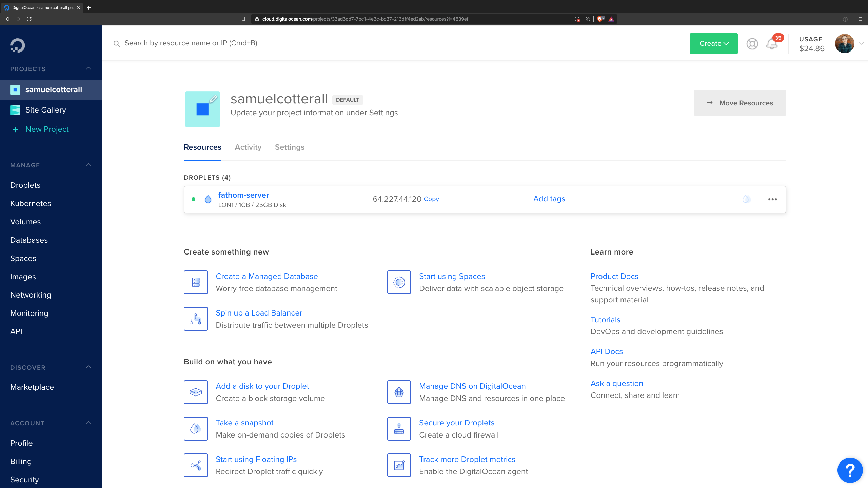Copy the droplet IP address
Screen dimensions: 868x488
[x=431, y=199]
